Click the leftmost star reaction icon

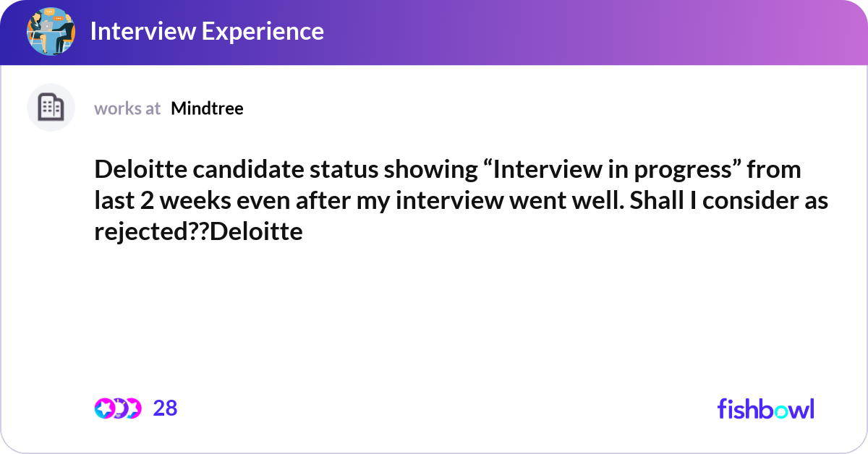click(104, 408)
